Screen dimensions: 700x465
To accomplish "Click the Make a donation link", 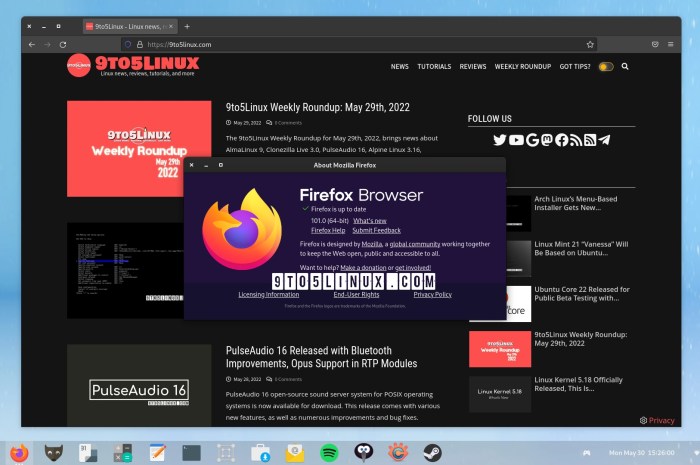I will 363,268.
